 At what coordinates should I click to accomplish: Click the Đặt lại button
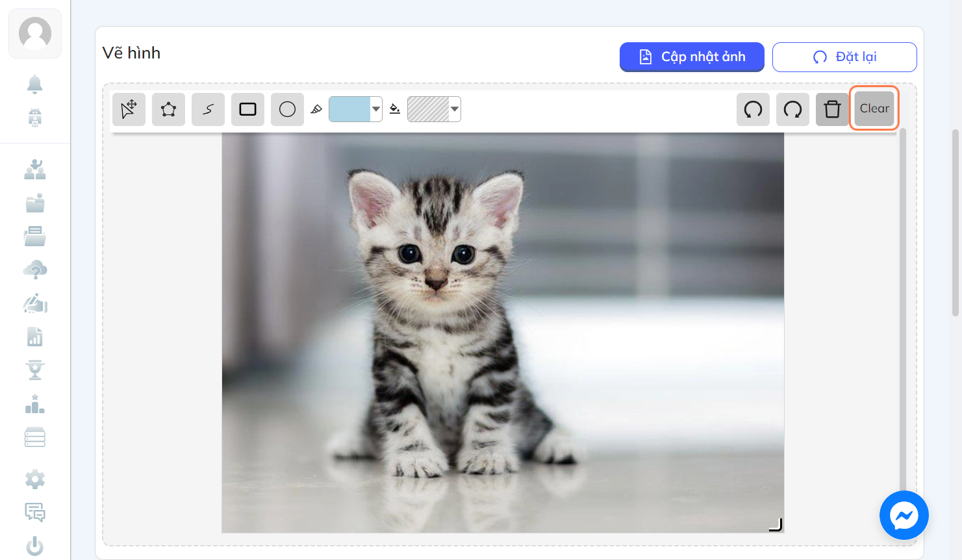844,57
